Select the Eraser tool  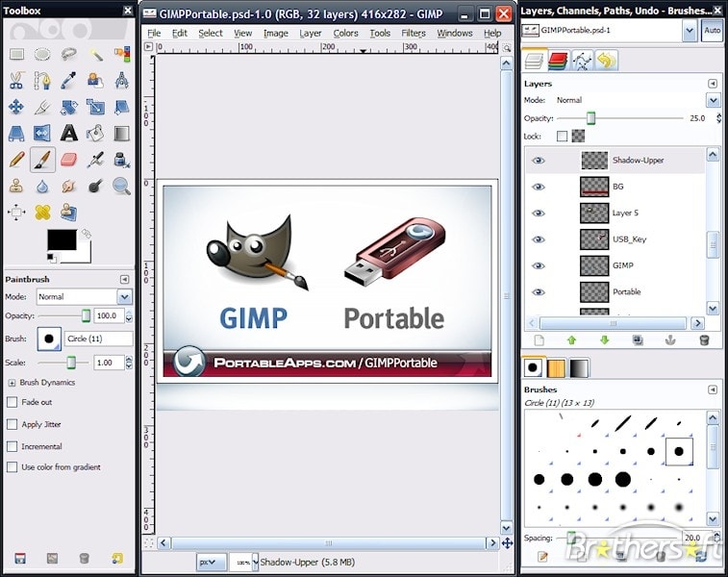tap(68, 161)
